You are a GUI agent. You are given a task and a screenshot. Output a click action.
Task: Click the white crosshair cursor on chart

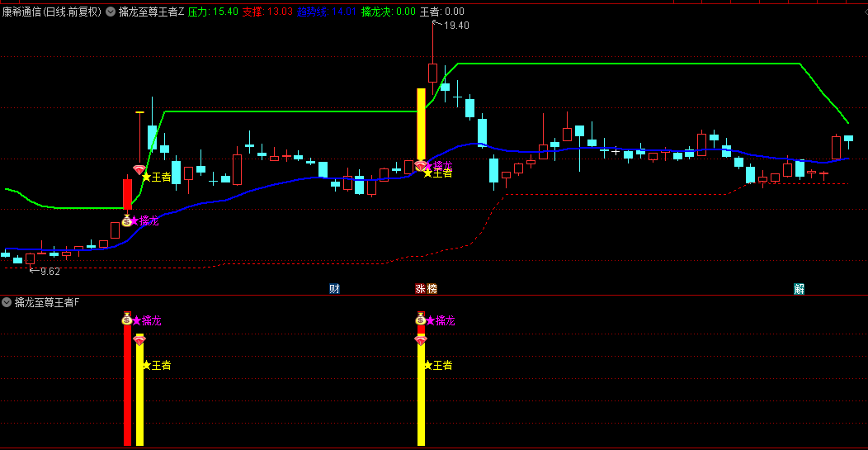(616, 151)
